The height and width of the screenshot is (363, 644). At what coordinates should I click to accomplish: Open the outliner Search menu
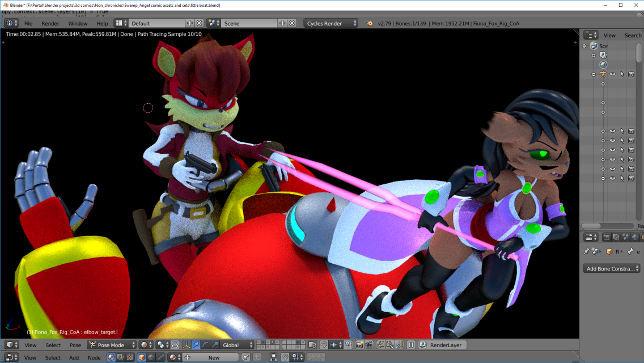pyautogui.click(x=633, y=35)
